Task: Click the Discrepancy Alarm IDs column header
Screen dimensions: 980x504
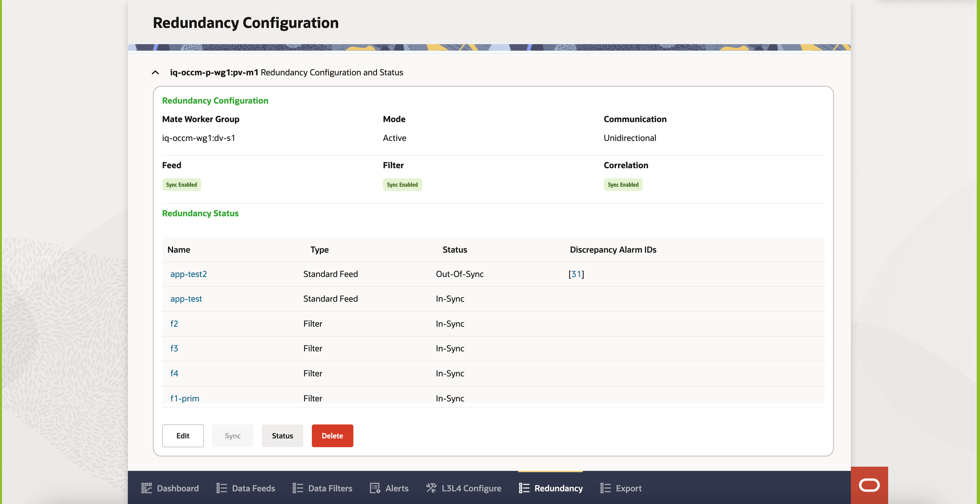Action: click(613, 250)
